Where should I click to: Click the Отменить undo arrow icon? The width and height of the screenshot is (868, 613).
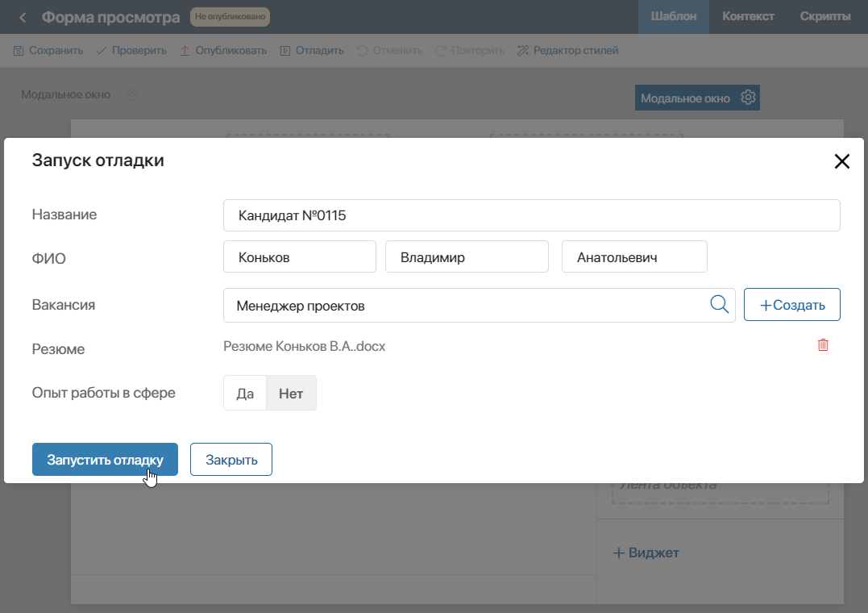point(362,51)
